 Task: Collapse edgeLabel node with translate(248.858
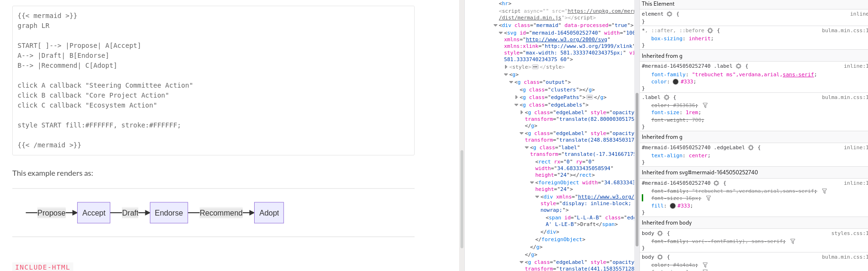click(522, 134)
